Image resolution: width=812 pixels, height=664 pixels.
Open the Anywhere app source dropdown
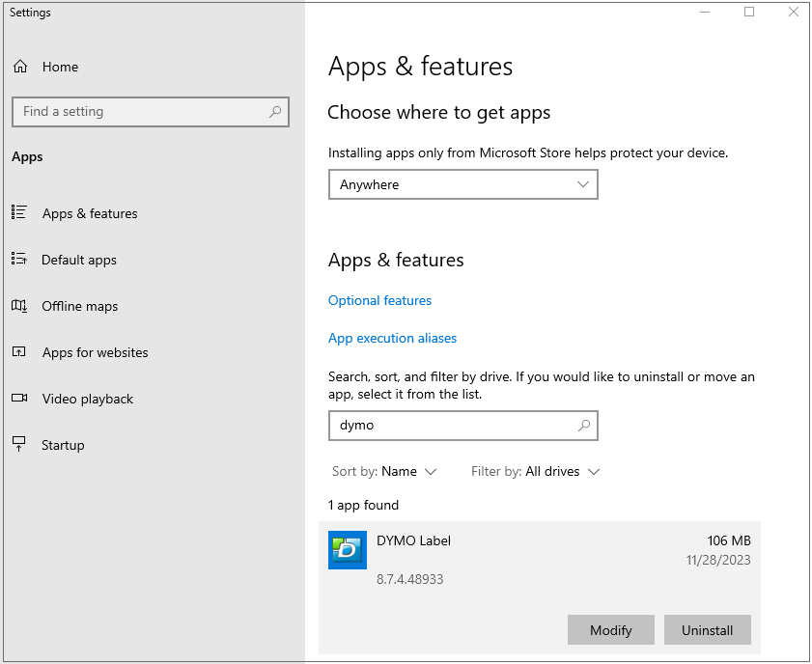coord(463,184)
